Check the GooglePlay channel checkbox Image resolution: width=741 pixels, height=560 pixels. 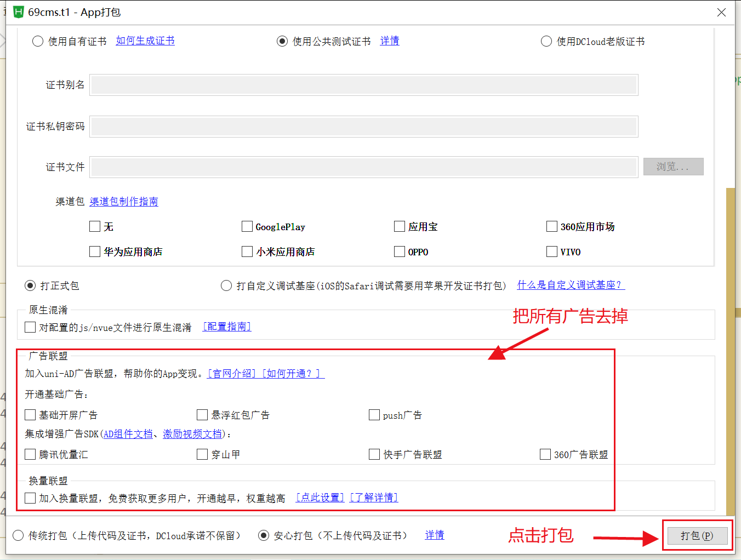coord(247,226)
